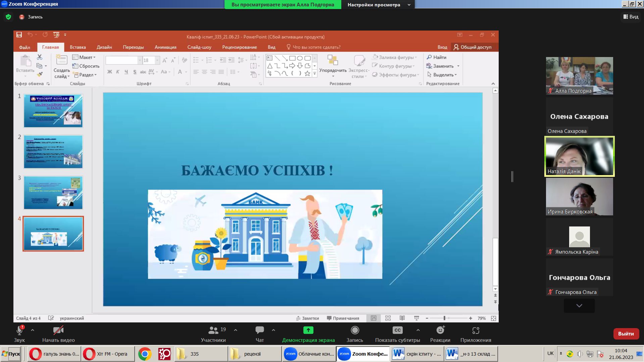Start video with Начать видео
This screenshot has height=362, width=644.
[x=58, y=334]
